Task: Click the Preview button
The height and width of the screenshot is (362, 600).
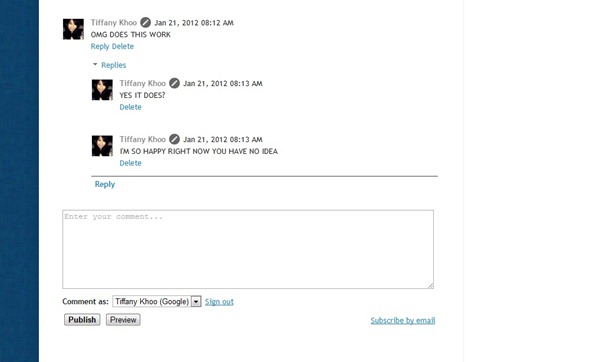Action: point(123,320)
